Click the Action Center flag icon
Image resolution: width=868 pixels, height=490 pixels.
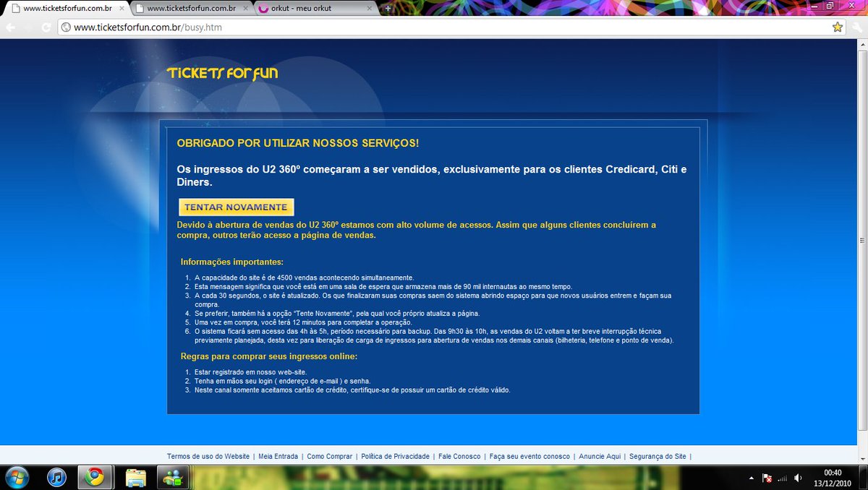tap(767, 478)
